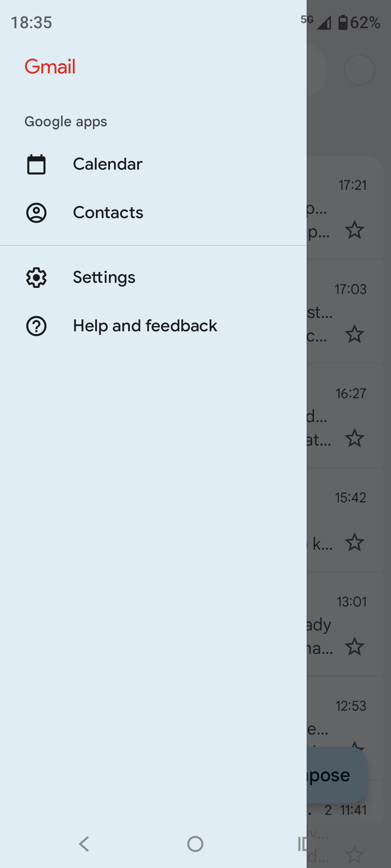Select Help and feedback
The height and width of the screenshot is (868, 391).
click(x=145, y=326)
